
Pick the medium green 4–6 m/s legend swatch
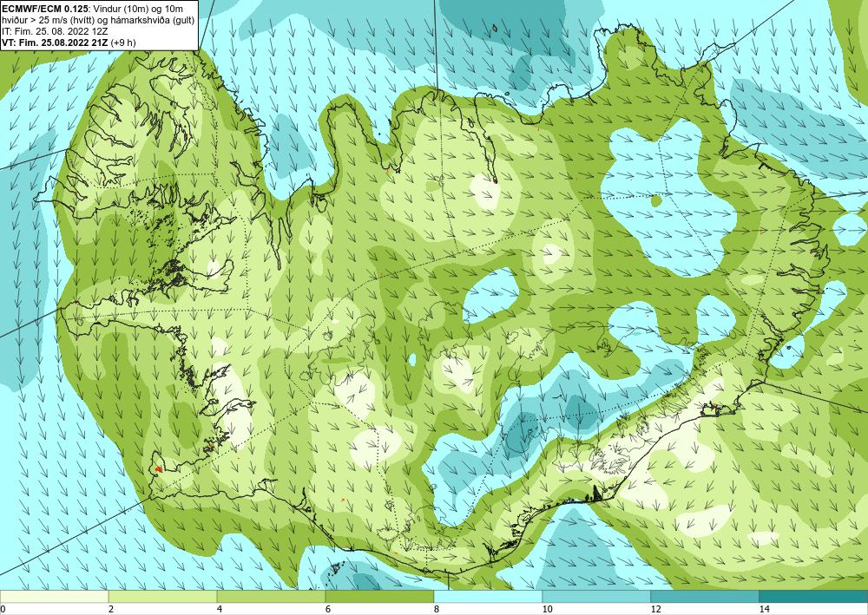[x=271, y=596]
